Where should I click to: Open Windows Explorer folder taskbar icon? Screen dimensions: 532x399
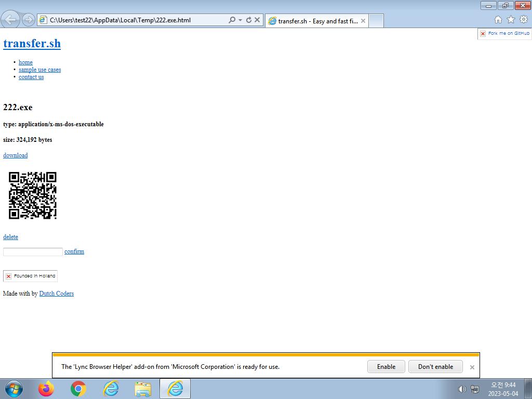point(143,389)
